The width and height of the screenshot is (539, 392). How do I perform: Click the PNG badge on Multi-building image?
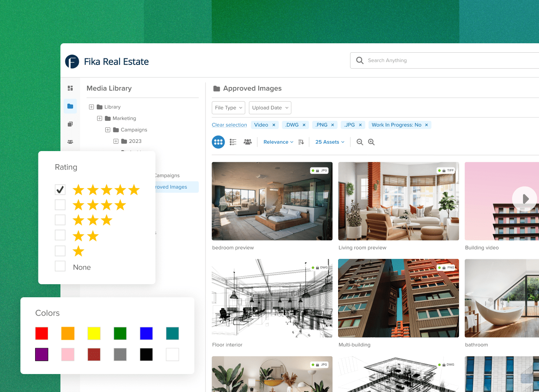(x=446, y=267)
